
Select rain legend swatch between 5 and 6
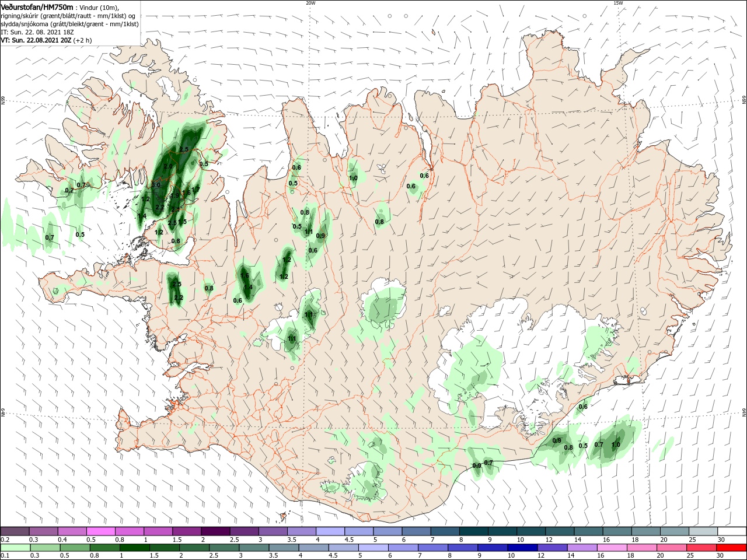[373, 548]
